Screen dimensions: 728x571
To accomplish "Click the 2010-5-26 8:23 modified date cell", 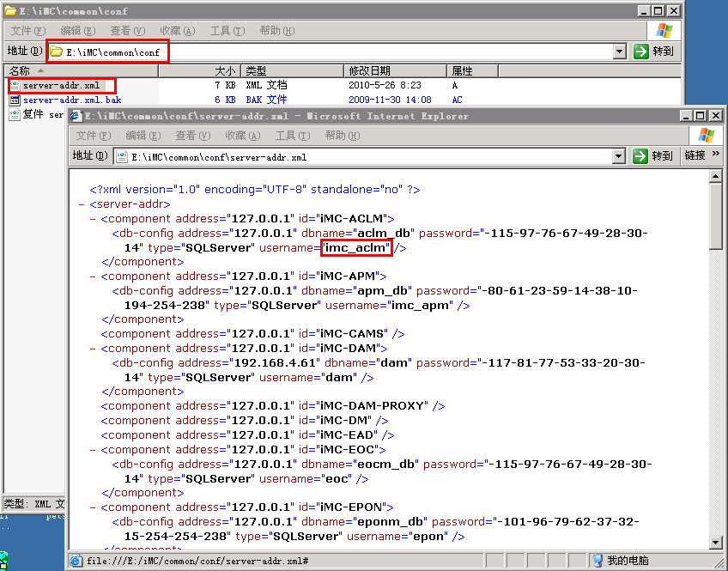I will click(385, 85).
